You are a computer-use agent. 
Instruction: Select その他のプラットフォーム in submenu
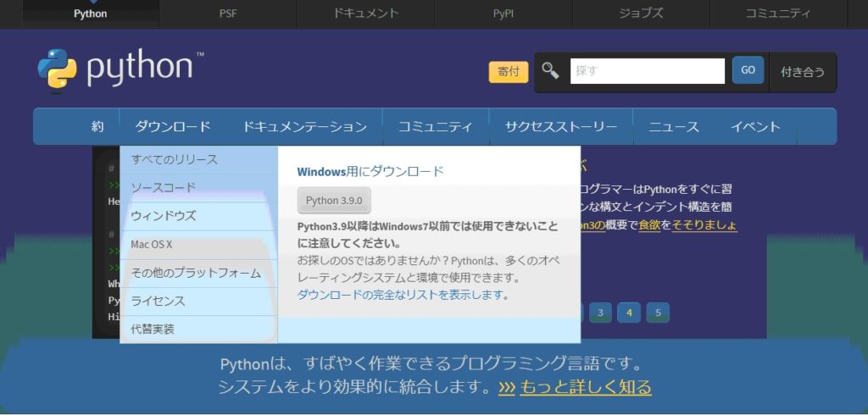point(198,274)
